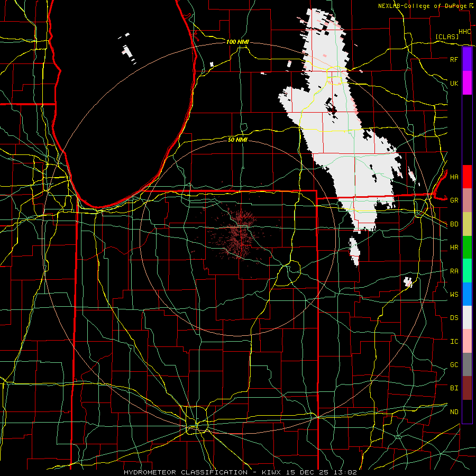Click the mint green RA legend swatch
The image size is (476, 476).
coord(467,271)
